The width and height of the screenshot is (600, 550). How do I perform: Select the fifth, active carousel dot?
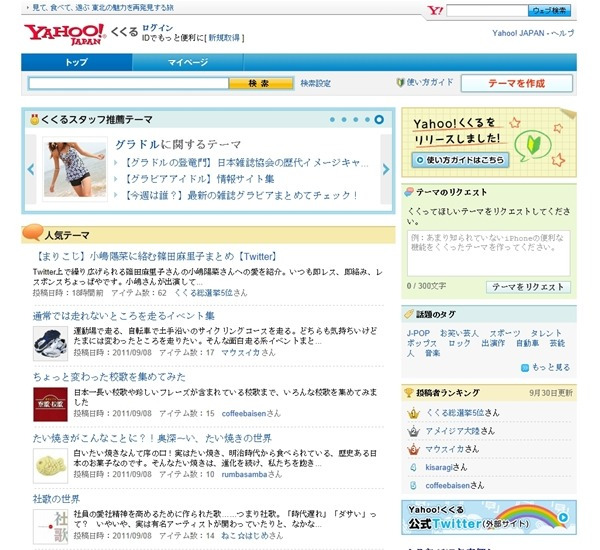tap(379, 120)
